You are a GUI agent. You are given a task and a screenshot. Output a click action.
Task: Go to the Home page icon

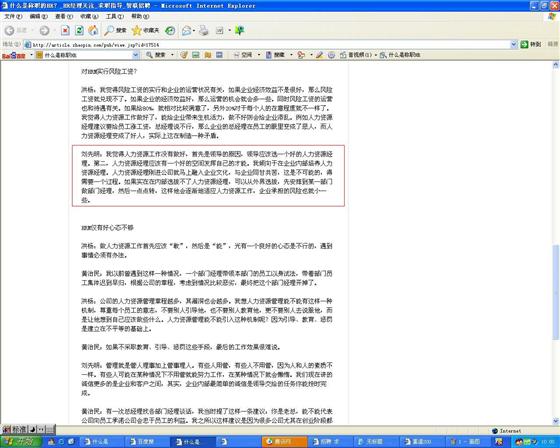point(93,31)
